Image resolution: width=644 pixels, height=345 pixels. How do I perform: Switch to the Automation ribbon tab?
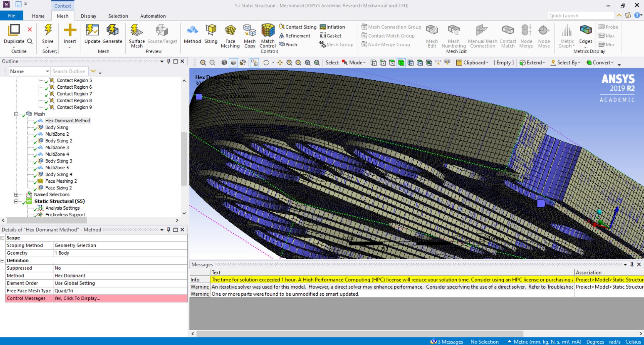[x=153, y=16]
